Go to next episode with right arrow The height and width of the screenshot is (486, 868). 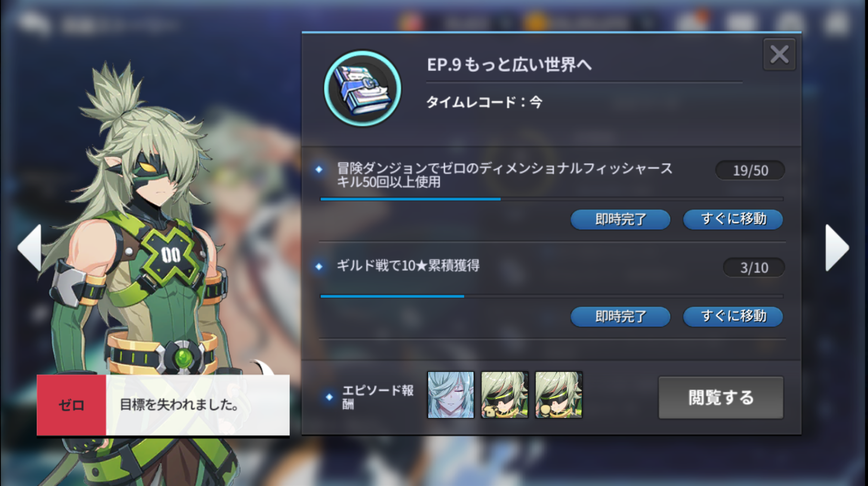coord(837,248)
